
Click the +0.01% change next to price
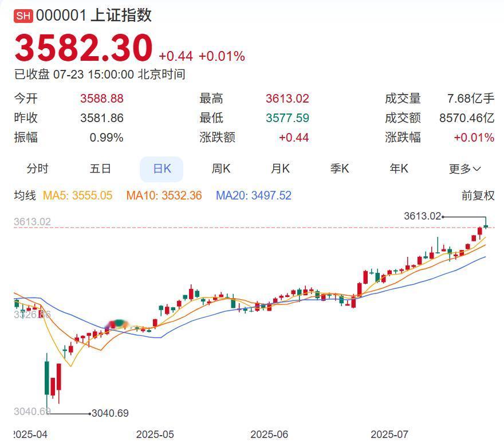pyautogui.click(x=222, y=56)
